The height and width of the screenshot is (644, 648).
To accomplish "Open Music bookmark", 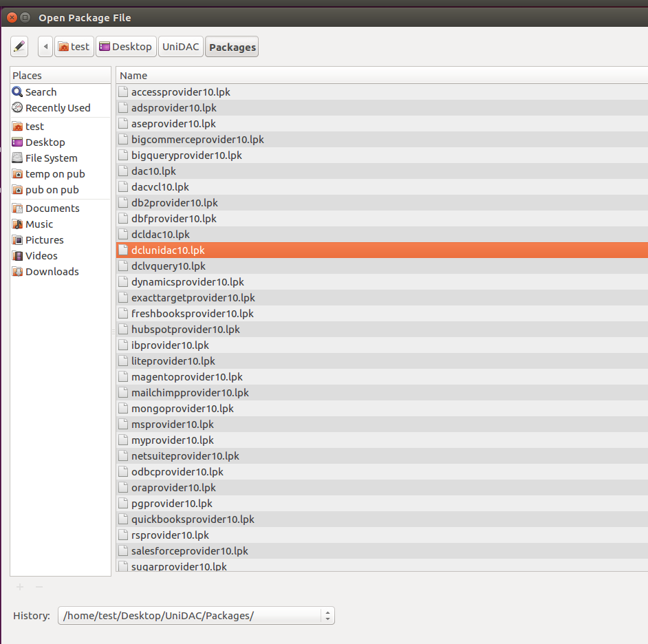I will point(61,224).
